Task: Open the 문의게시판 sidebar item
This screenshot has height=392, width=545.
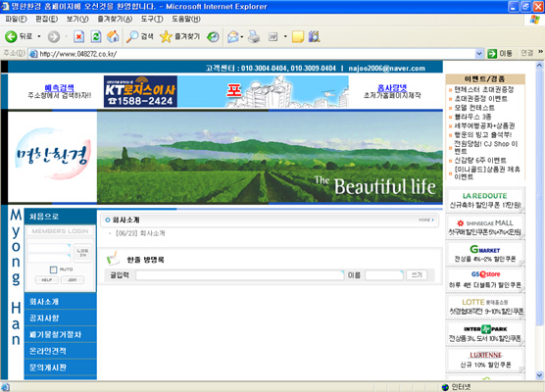Action: [61, 367]
